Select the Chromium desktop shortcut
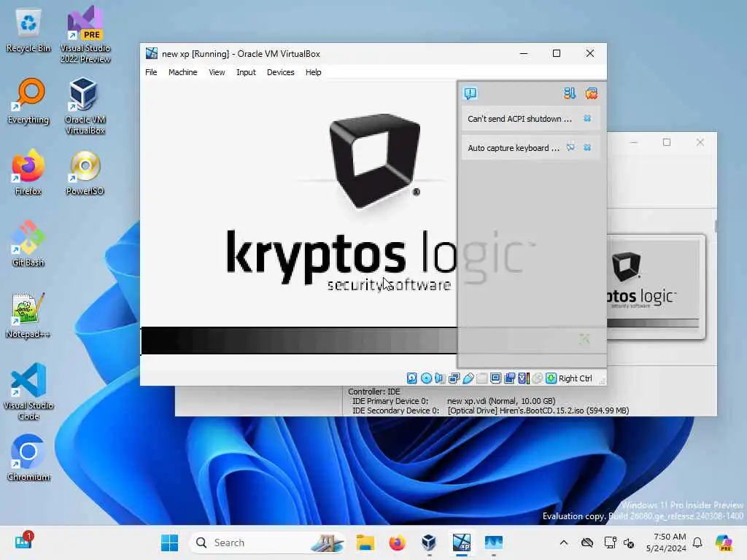Viewport: 747px width, 560px height. coord(28,458)
